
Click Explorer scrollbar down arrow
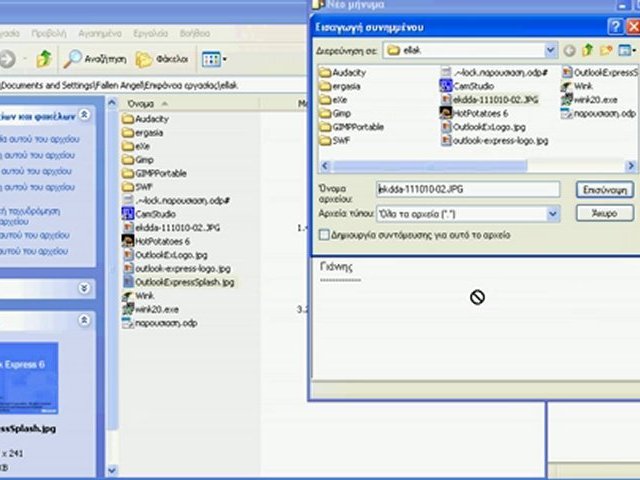click(112, 470)
